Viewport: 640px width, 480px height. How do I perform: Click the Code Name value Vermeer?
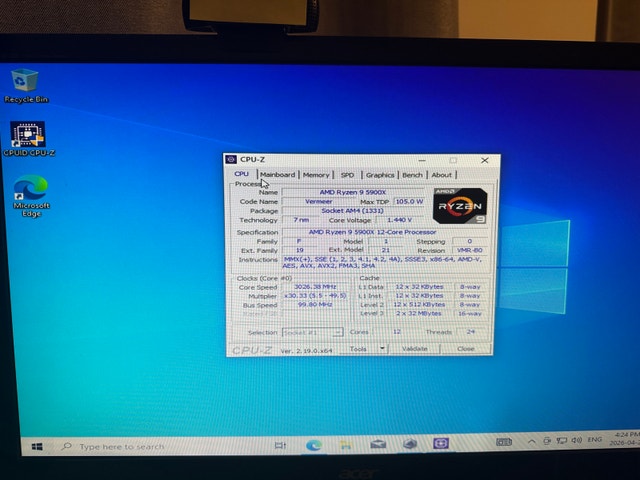click(x=318, y=202)
